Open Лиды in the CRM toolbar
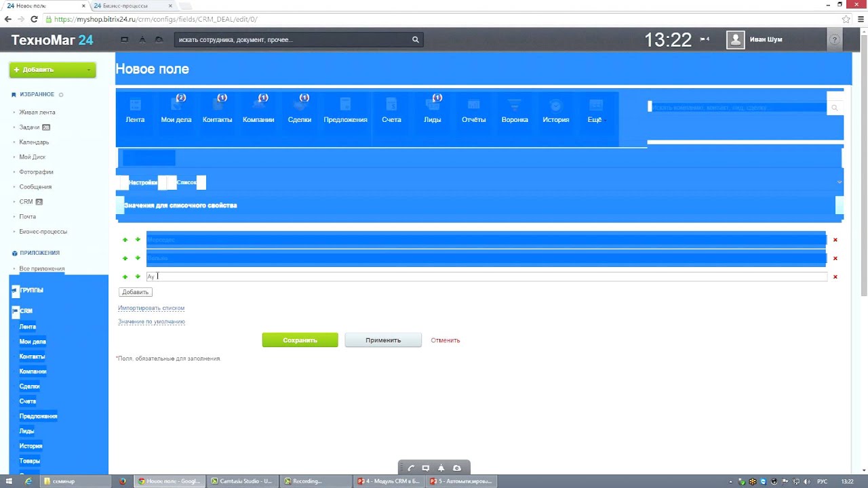The image size is (868, 488). (x=433, y=109)
